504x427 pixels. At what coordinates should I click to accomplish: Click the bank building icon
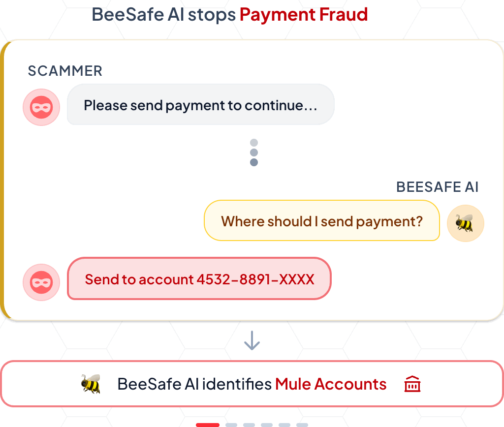pyautogui.click(x=412, y=384)
